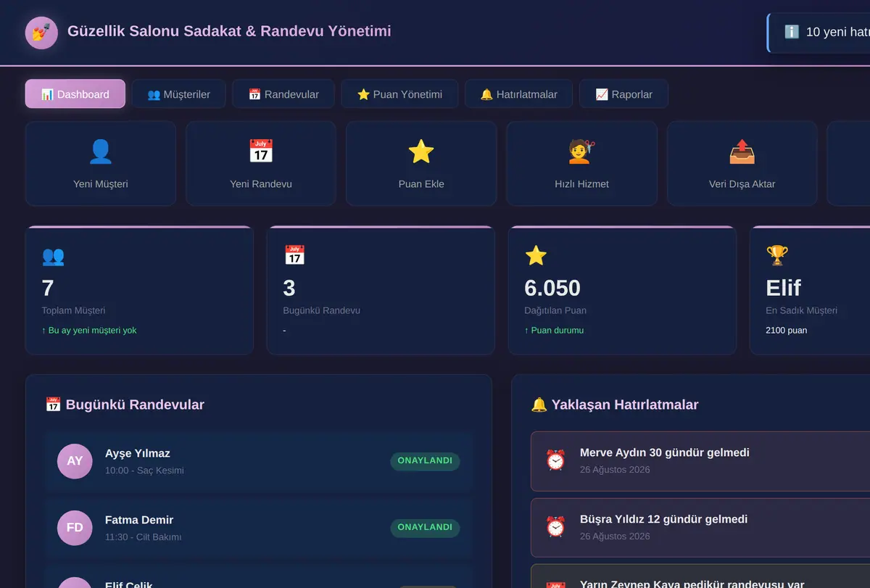Click the Yeni Randevu label

coord(261,184)
